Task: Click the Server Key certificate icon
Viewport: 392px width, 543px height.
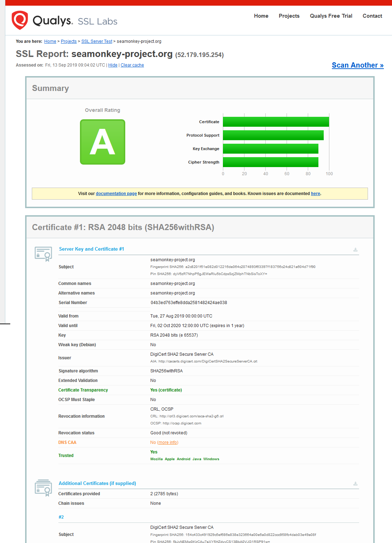Action: (44, 254)
